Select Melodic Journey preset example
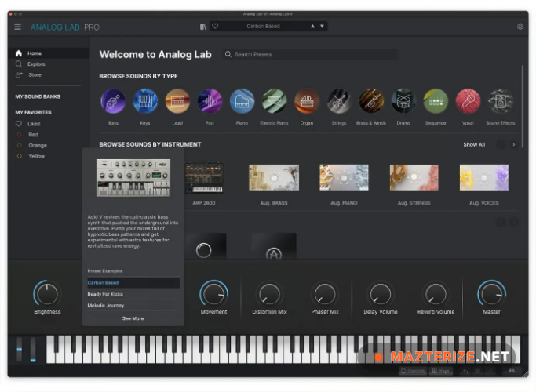 click(133, 306)
